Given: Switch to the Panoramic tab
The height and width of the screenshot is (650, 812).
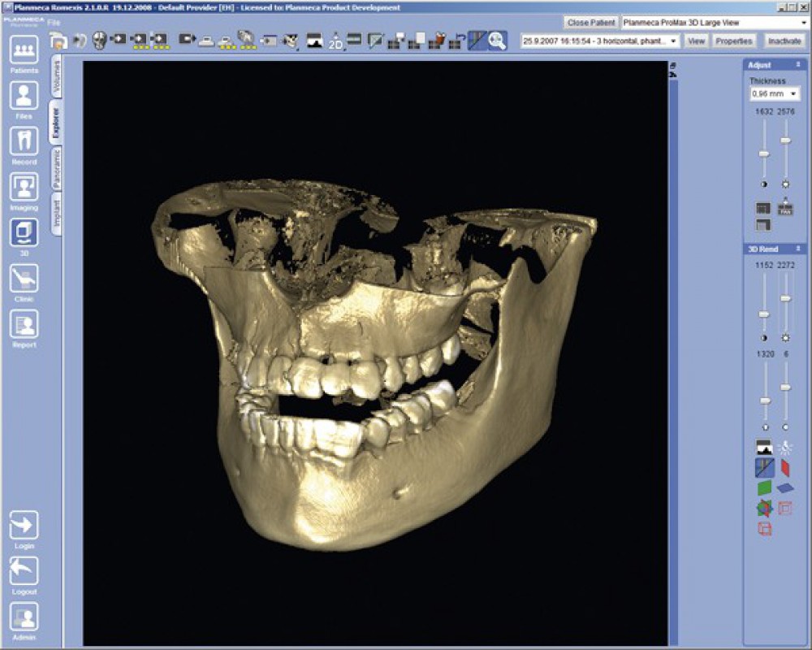Looking at the screenshot, I should coord(56,169).
